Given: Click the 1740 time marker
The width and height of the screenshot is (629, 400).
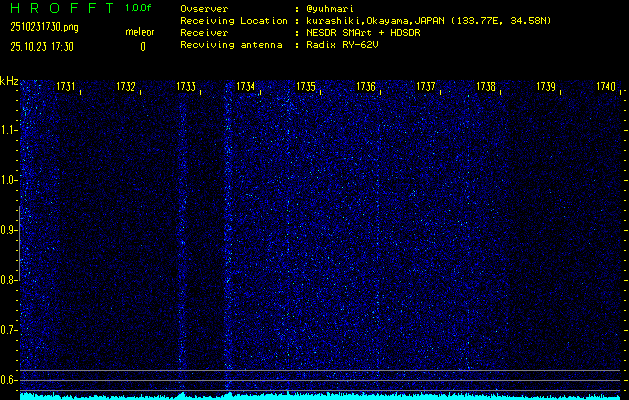Looking at the screenshot, I should point(606,86).
